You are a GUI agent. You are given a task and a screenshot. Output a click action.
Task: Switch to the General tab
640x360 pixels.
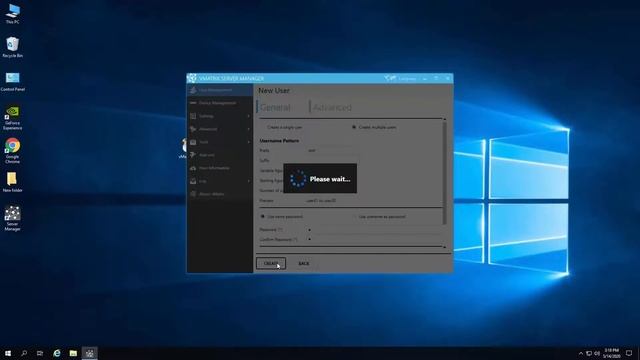click(x=275, y=107)
